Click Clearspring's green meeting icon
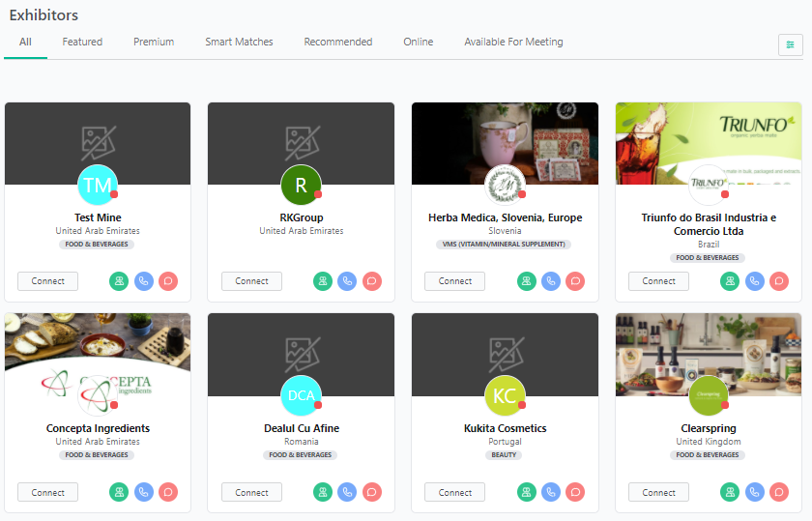Screen dimensions: 812x521 point(730,492)
